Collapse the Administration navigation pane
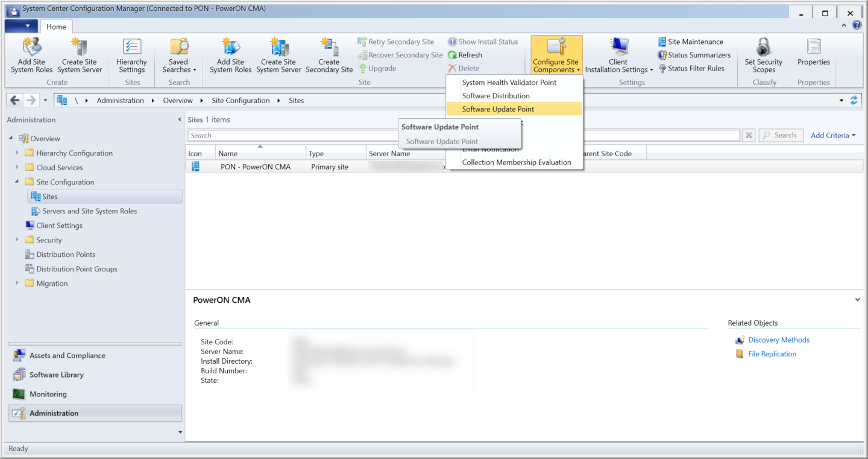 (x=180, y=119)
